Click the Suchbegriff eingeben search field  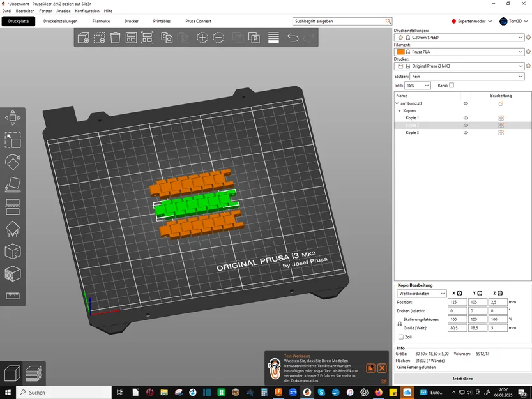(x=339, y=21)
